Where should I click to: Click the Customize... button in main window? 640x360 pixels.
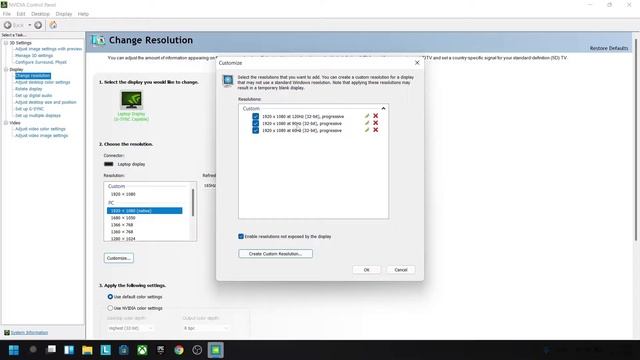119,258
